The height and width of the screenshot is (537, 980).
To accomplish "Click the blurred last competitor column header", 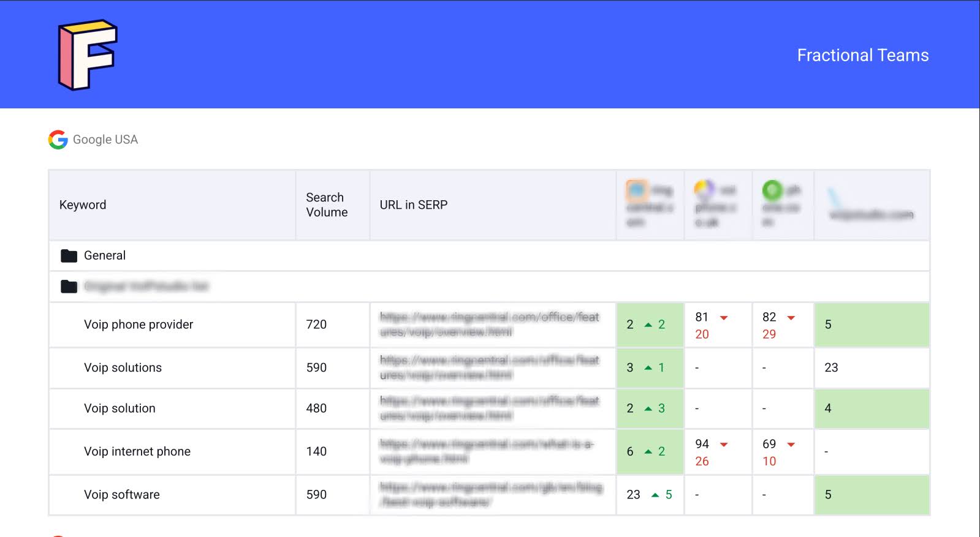I will (872, 205).
